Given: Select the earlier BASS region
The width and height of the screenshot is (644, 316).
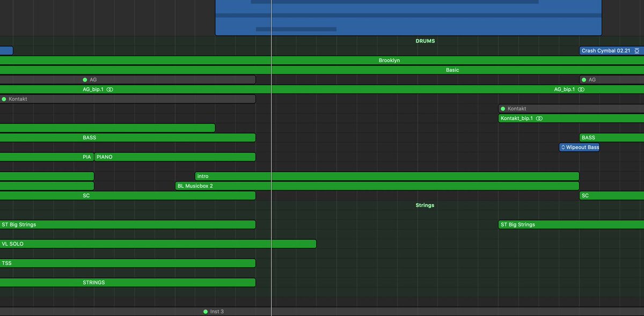Looking at the screenshot, I should pyautogui.click(x=128, y=138).
